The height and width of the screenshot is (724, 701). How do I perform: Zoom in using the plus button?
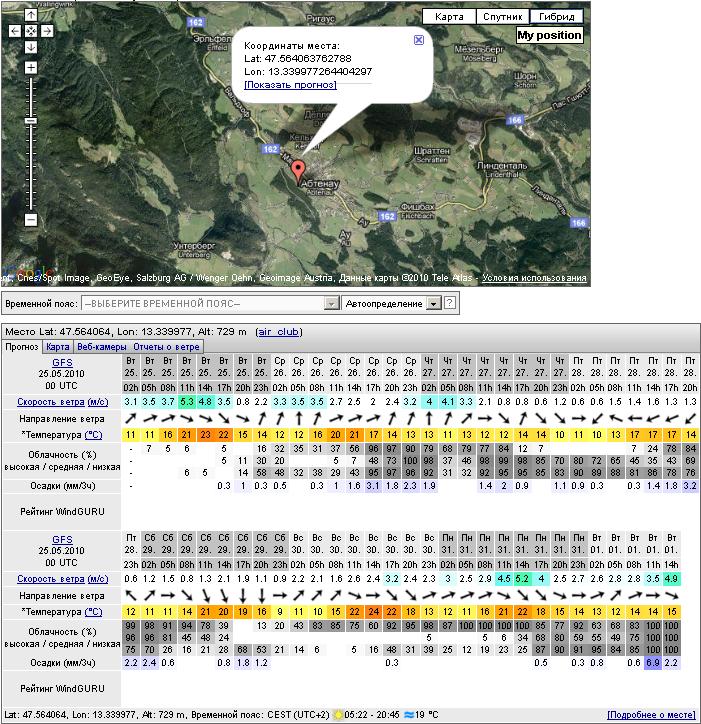[31, 68]
